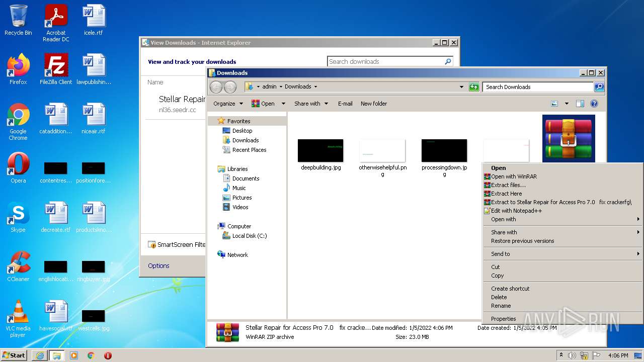Select Restore previous versions entry

point(562,241)
